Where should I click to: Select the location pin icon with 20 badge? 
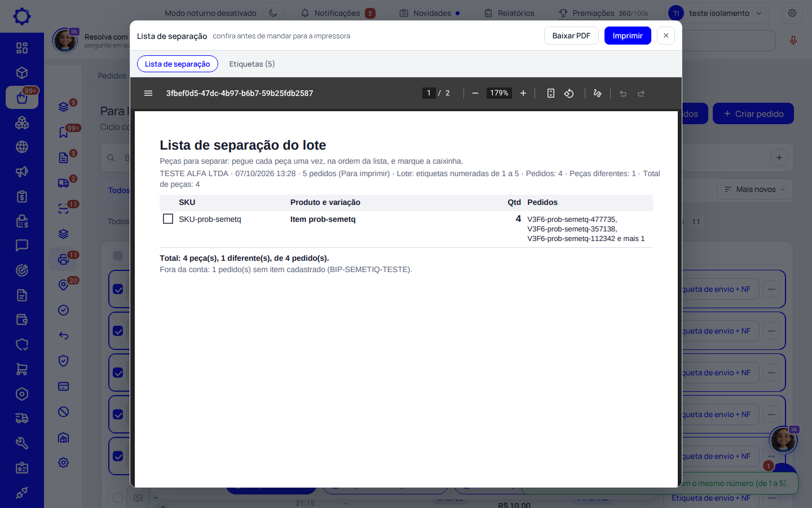[x=64, y=284]
